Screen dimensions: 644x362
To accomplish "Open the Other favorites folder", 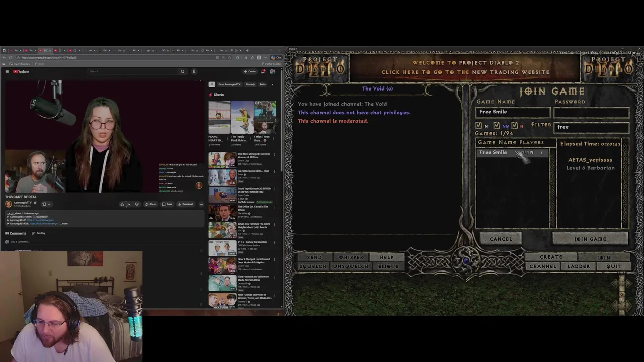I will point(273,64).
